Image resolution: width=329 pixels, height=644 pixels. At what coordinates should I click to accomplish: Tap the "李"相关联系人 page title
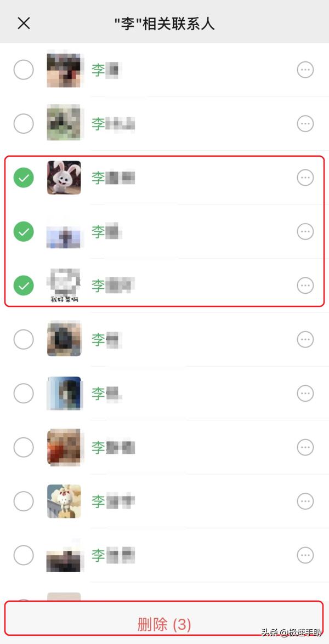[164, 24]
